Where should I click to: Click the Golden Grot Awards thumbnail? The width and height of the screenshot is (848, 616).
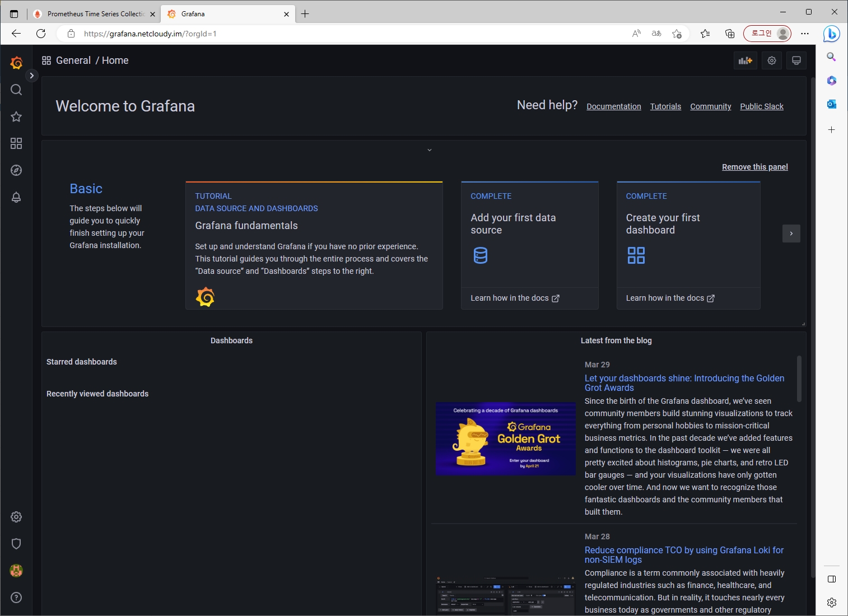pos(506,438)
